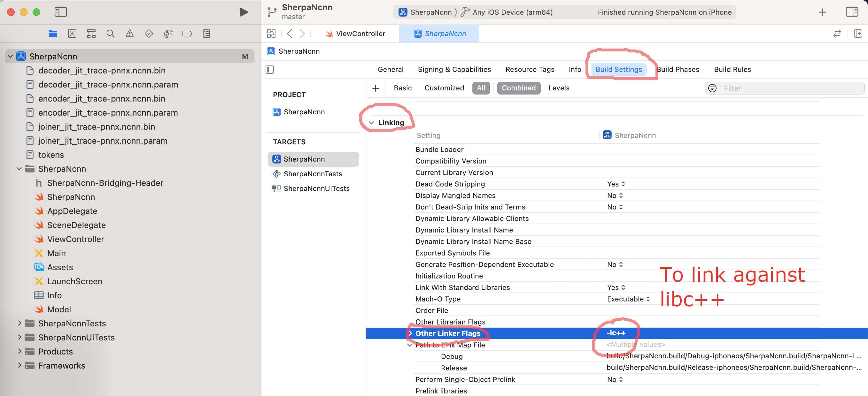The height and width of the screenshot is (396, 868).
Task: Expand the Products folder
Action: pyautogui.click(x=19, y=351)
